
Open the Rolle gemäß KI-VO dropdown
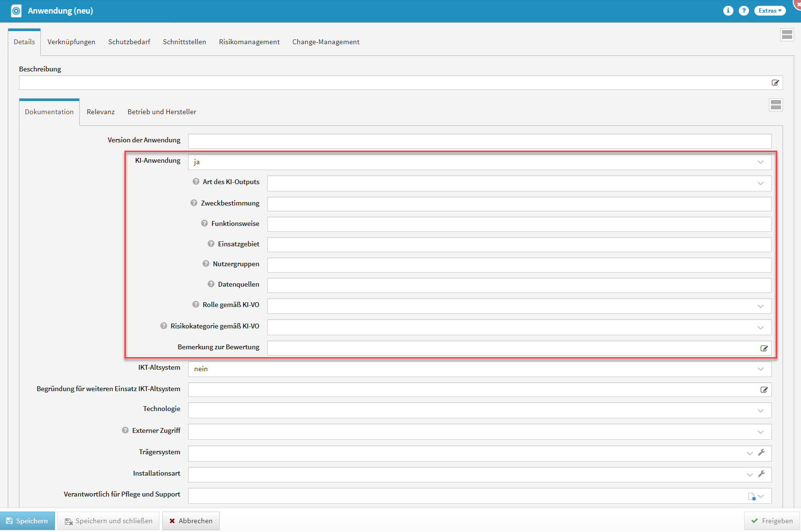point(760,306)
